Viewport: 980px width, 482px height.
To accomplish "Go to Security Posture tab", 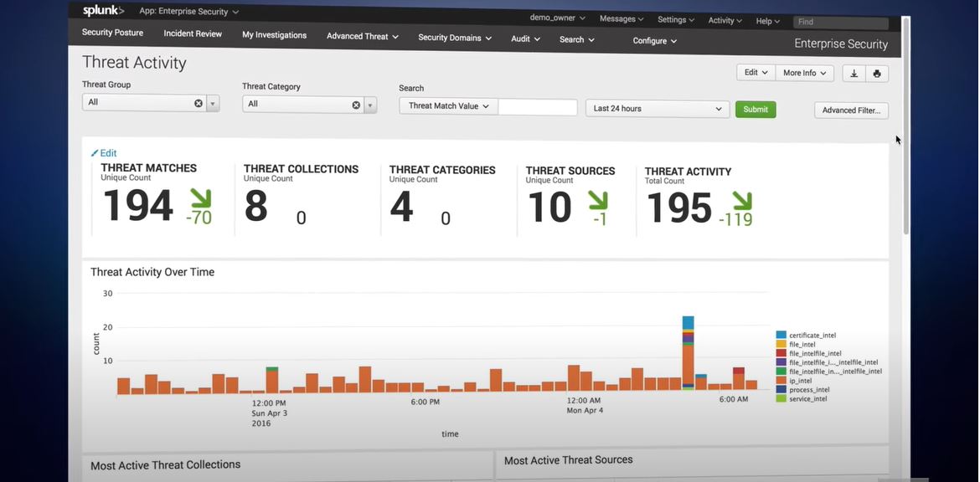I will (x=112, y=33).
